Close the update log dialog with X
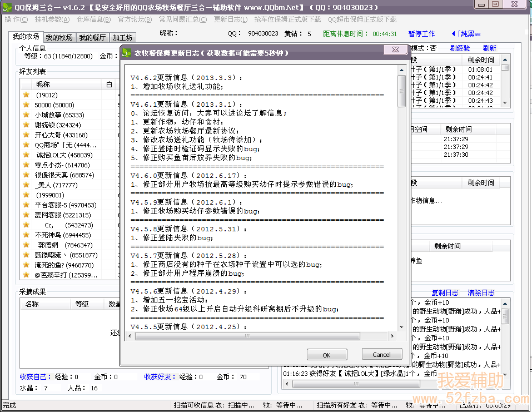 coord(395,49)
